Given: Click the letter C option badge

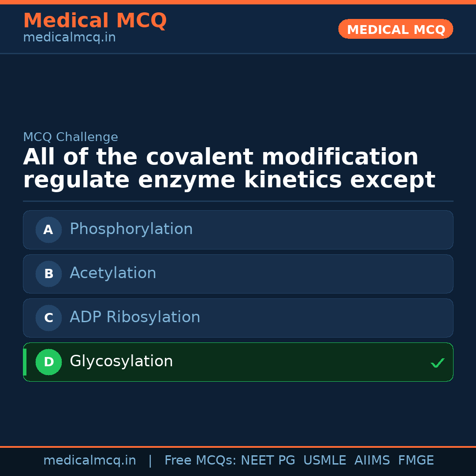Looking at the screenshot, I should point(48,318).
